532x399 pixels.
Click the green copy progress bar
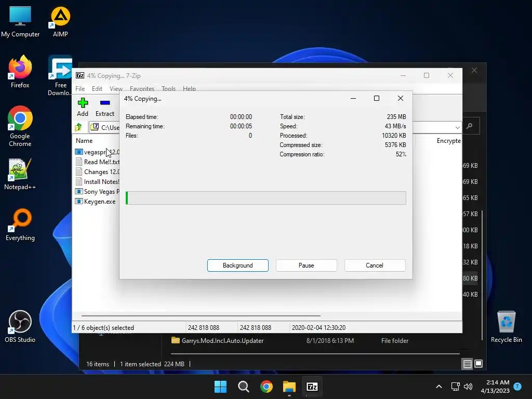click(265, 198)
